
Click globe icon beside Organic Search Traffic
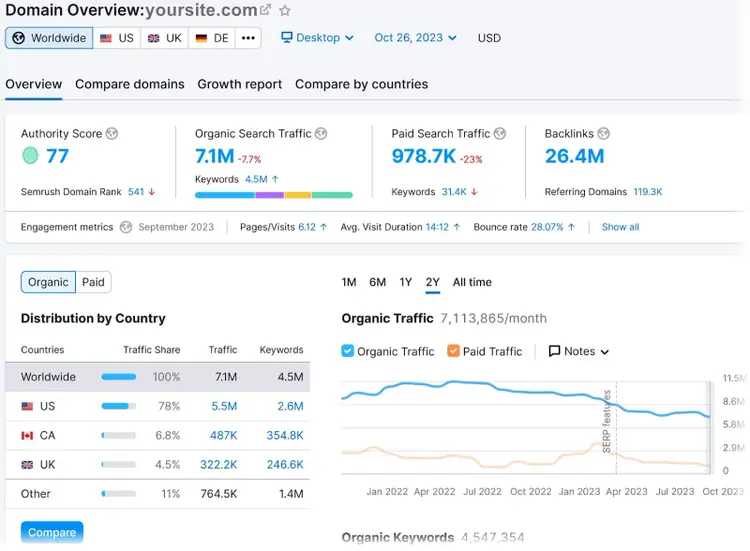coord(321,133)
